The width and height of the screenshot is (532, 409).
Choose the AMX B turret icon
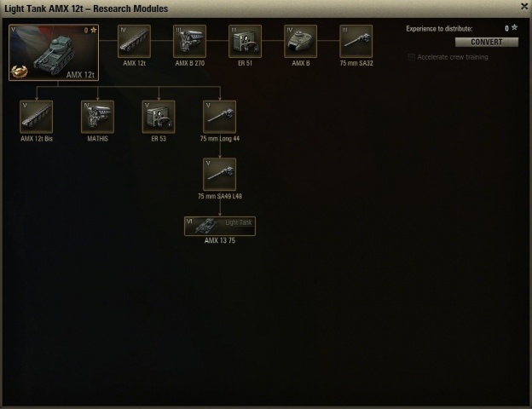[300, 41]
